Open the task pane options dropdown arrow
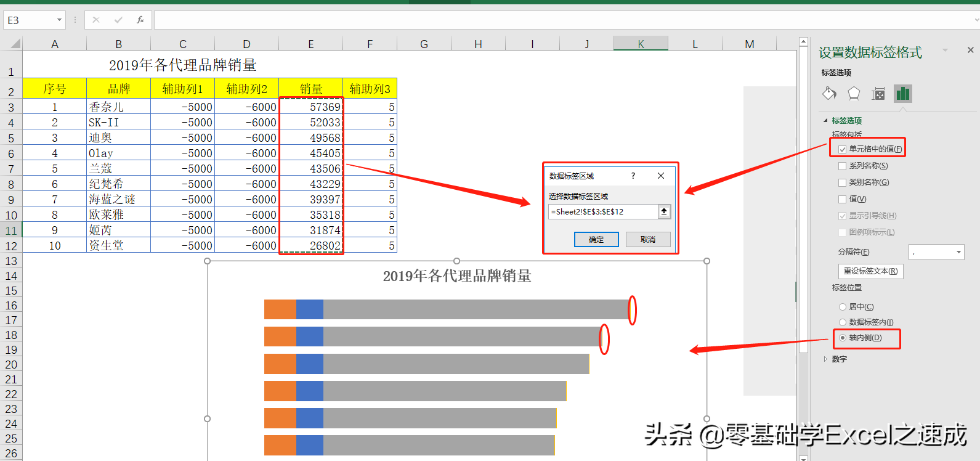This screenshot has height=461, width=980. click(x=945, y=50)
